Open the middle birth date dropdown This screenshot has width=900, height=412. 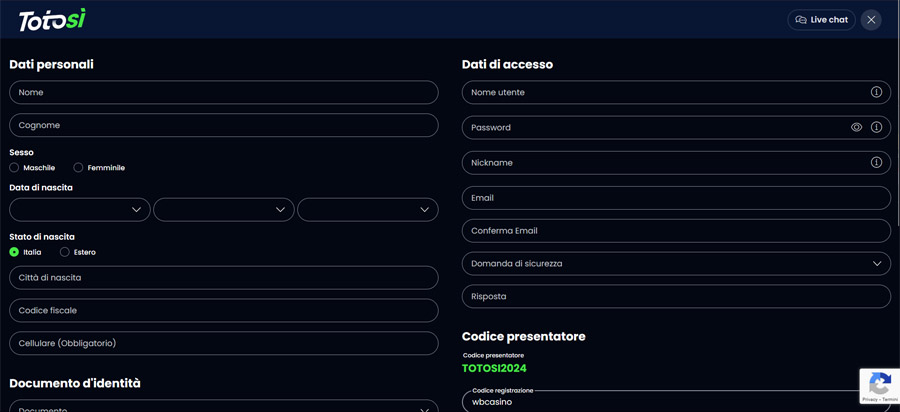pyautogui.click(x=223, y=210)
